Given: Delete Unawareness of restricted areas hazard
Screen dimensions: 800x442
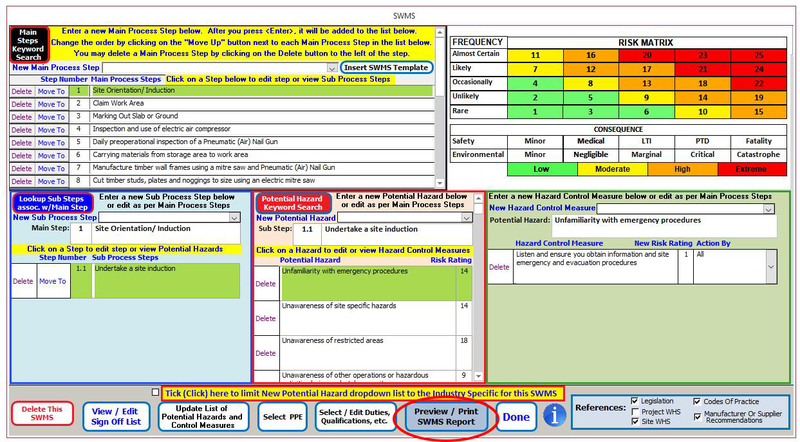Looking at the screenshot, I should pos(266,353).
